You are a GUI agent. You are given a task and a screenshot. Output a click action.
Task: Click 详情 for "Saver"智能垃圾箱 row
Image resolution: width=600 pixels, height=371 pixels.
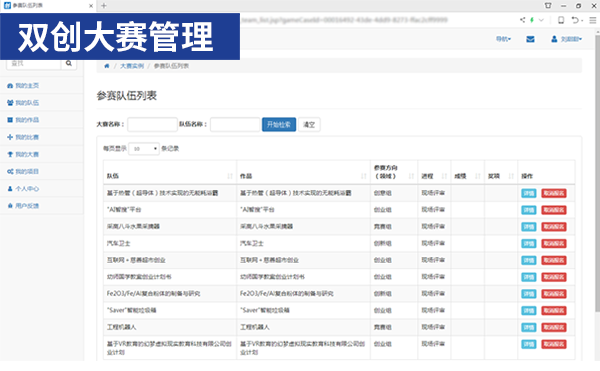(x=529, y=311)
